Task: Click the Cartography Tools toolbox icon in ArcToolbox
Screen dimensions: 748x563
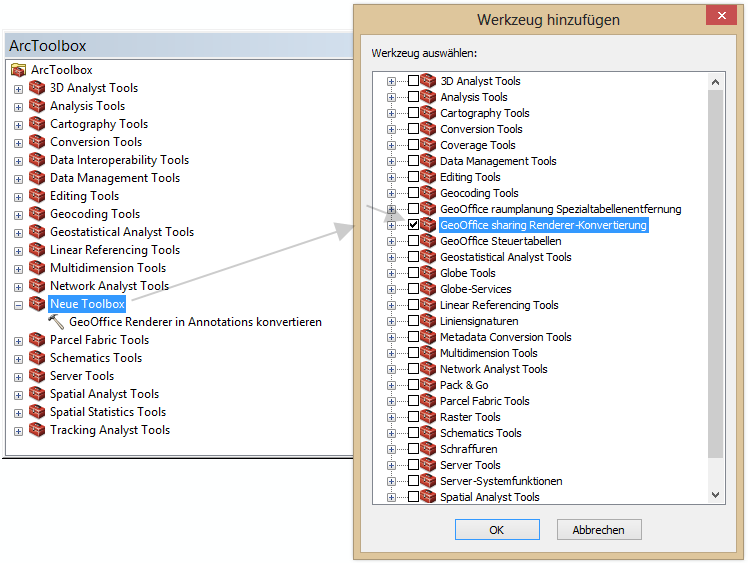Action: pos(37,124)
